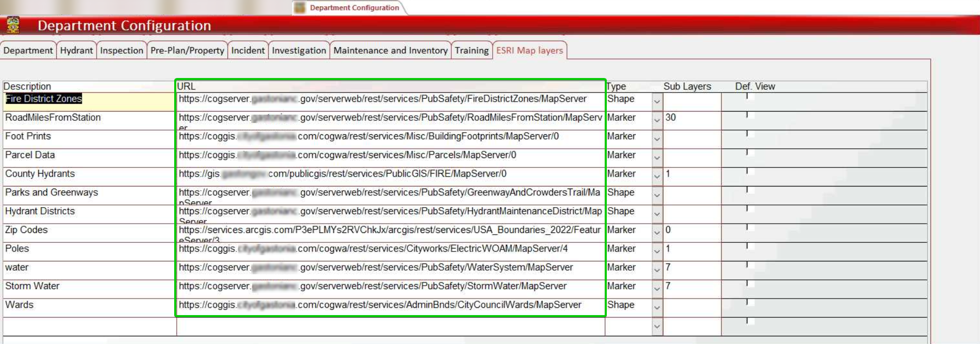This screenshot has height=344, width=980.
Task: Go to the Inspection tab
Action: 121,50
